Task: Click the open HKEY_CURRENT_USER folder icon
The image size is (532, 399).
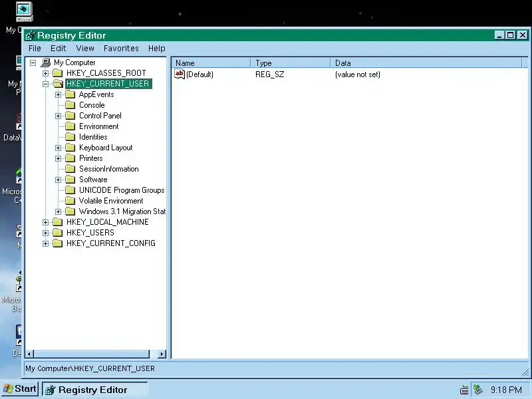Action: tap(58, 84)
